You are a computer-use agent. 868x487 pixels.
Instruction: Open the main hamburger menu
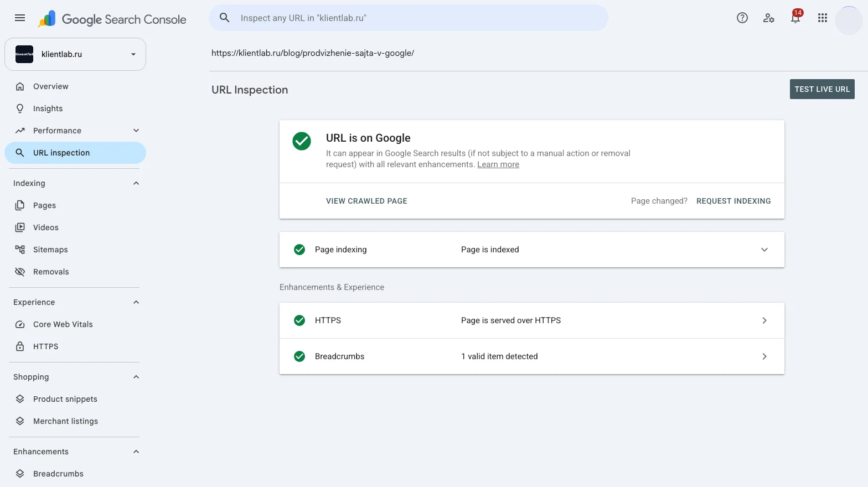(20, 18)
